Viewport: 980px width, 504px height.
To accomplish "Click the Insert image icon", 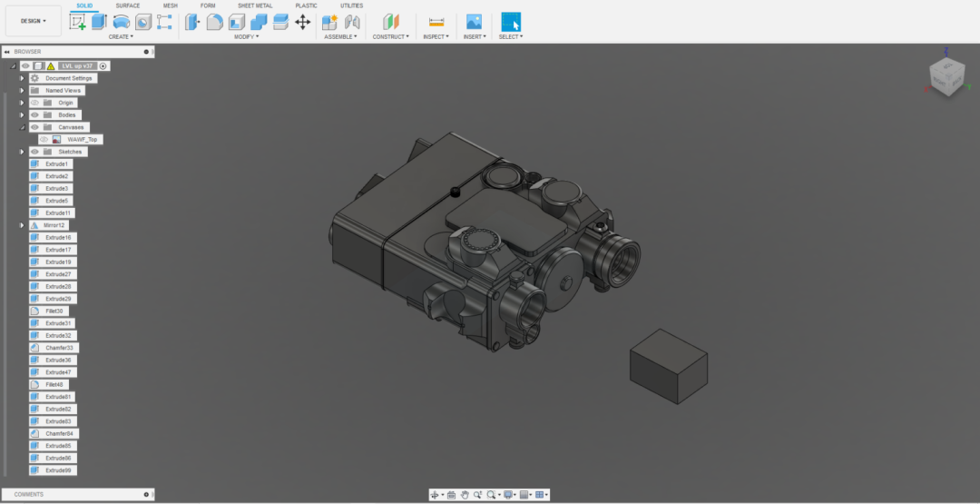I will click(x=474, y=22).
